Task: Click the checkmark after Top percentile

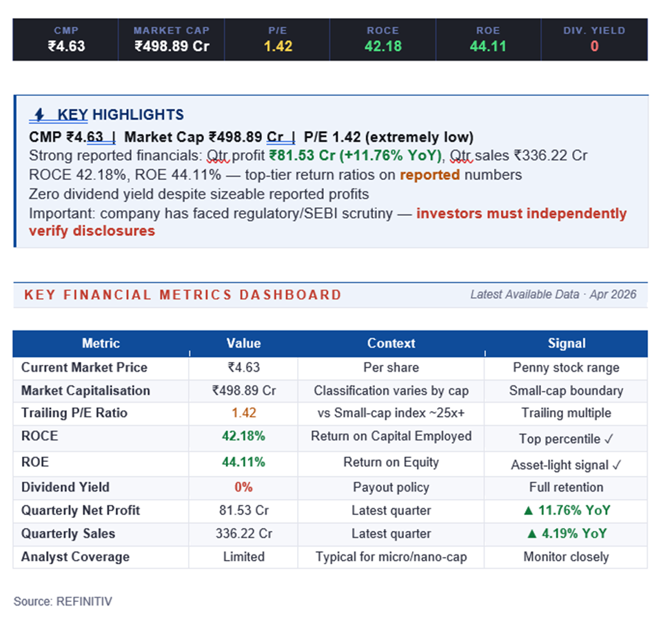Action: click(x=609, y=439)
